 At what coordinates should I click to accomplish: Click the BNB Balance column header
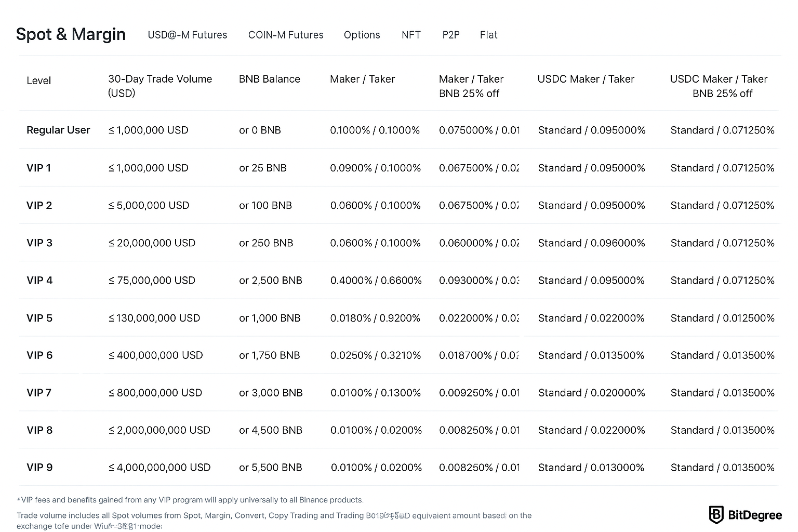(x=269, y=79)
